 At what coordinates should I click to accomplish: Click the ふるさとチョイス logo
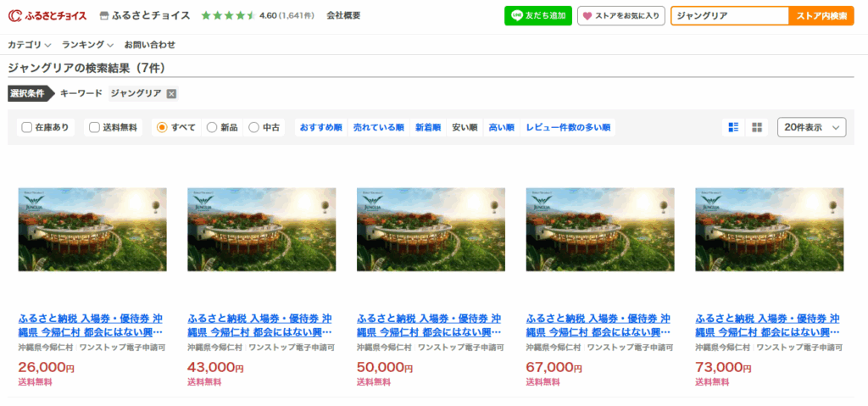point(47,15)
